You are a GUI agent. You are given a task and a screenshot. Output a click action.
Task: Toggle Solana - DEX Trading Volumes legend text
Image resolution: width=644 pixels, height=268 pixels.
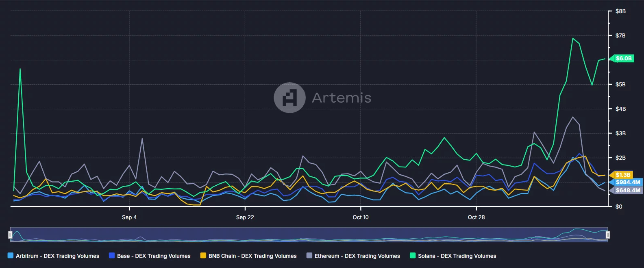(457, 256)
